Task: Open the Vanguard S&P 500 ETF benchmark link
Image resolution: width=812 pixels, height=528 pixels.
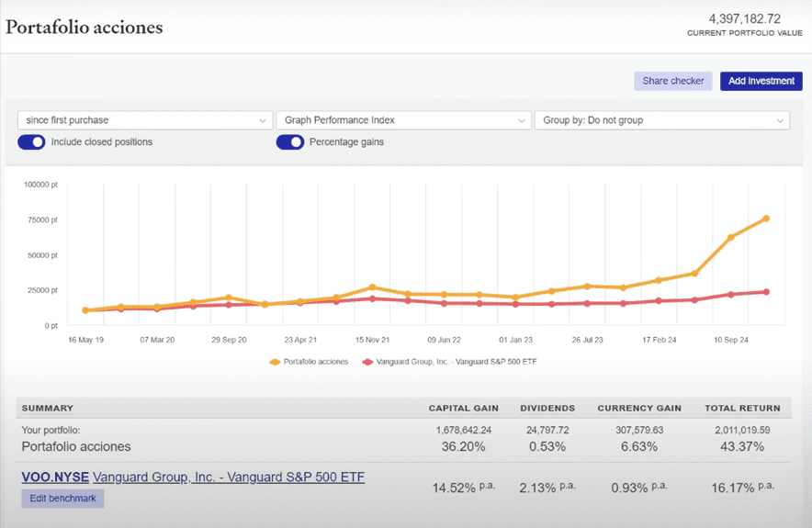Action: coord(229,477)
